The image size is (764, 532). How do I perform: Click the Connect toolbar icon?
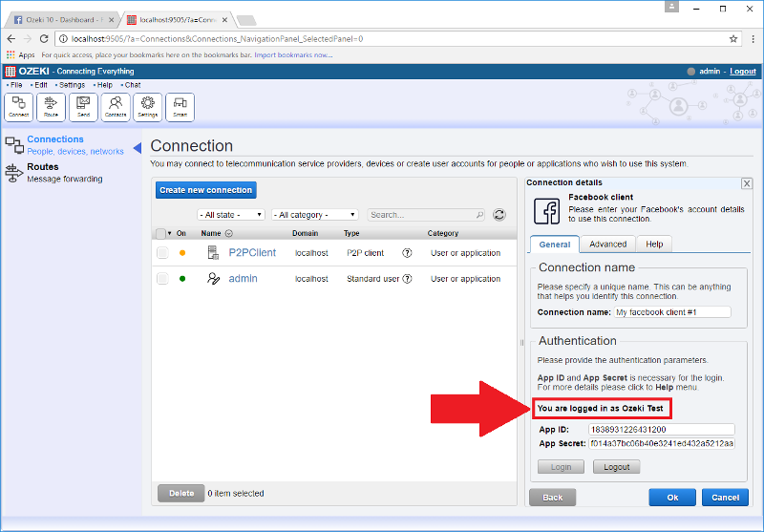pos(18,106)
